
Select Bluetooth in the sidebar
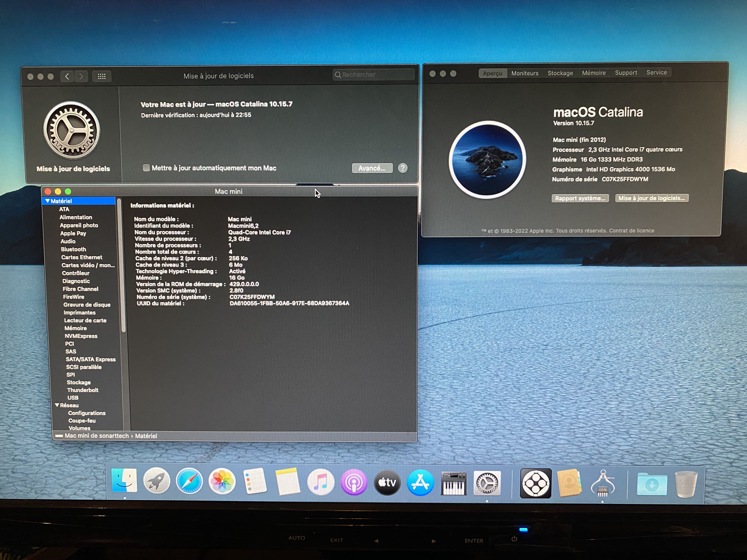pos(73,249)
